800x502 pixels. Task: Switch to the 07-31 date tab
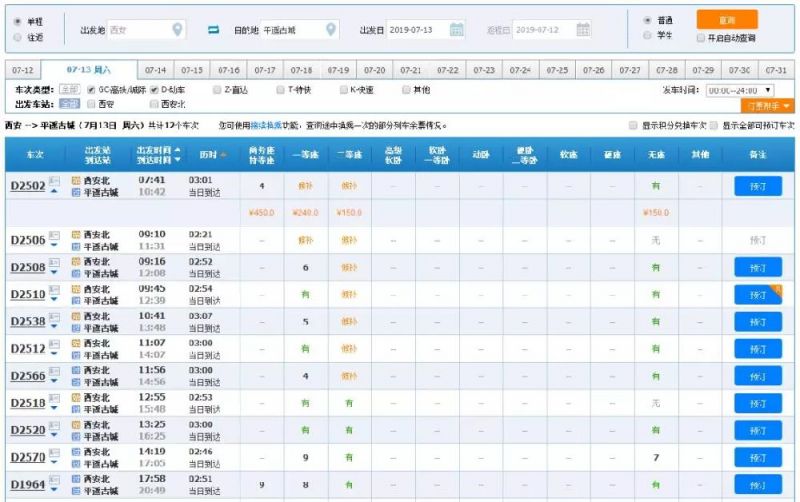tap(776, 70)
